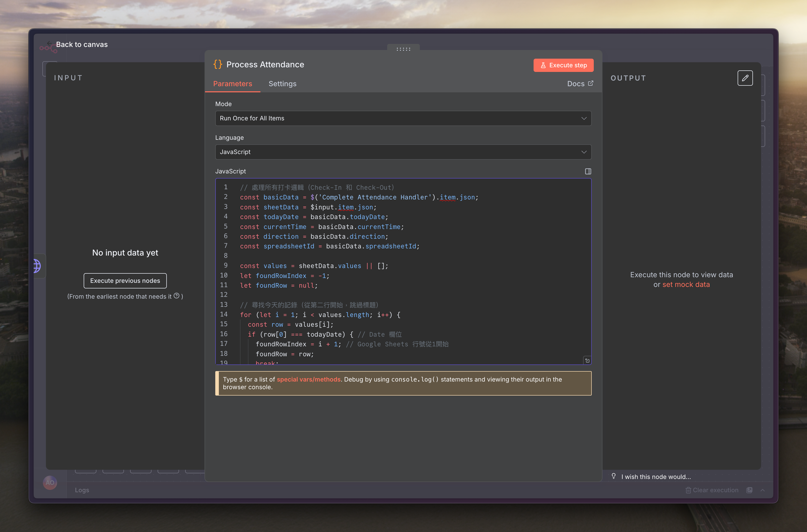
Task: Click the lightbulb feedback icon
Action: click(614, 476)
